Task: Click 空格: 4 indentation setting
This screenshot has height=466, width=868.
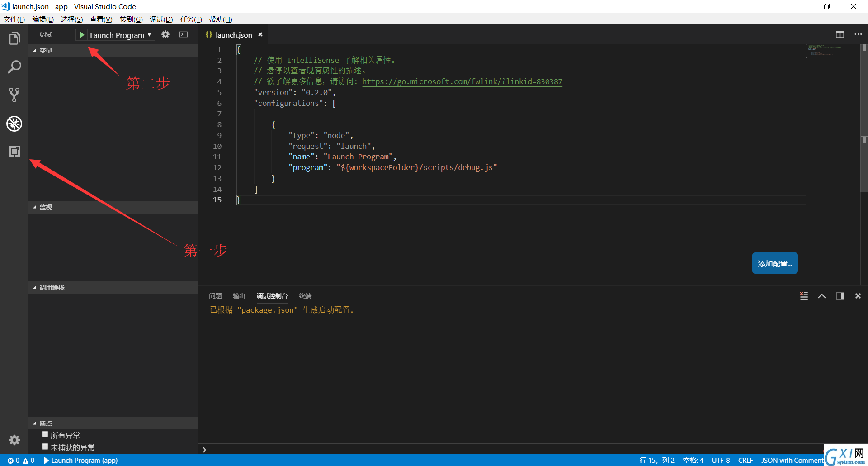Action: pyautogui.click(x=693, y=461)
